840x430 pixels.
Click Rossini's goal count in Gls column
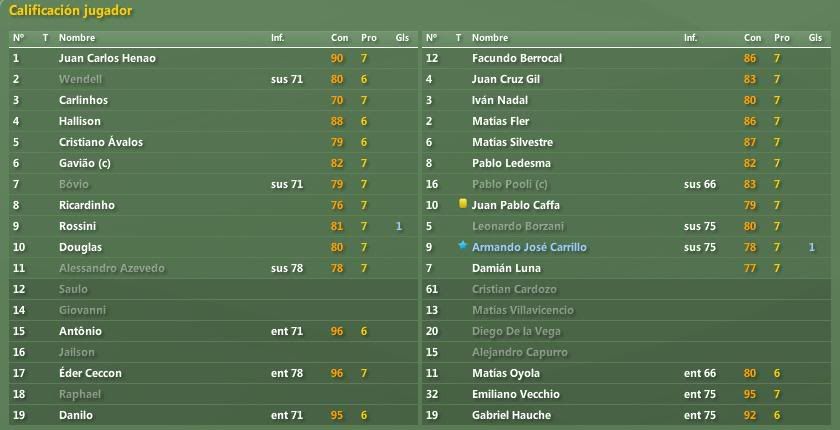pos(398,227)
